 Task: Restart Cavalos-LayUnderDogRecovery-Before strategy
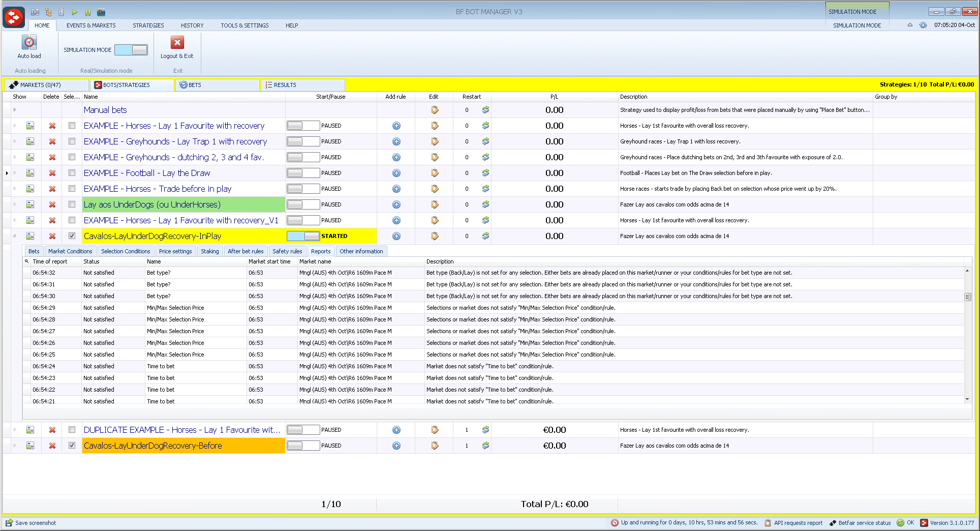pyautogui.click(x=485, y=446)
